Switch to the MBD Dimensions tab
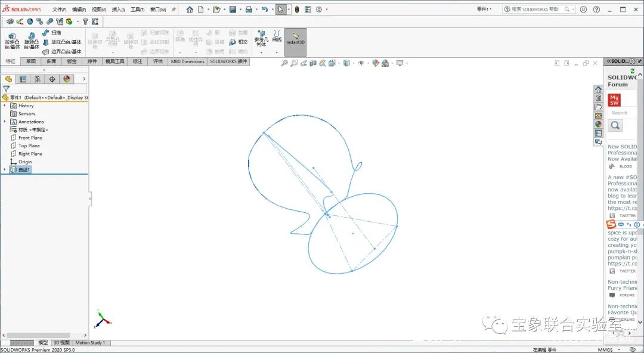Image resolution: width=644 pixels, height=353 pixels. tap(188, 61)
